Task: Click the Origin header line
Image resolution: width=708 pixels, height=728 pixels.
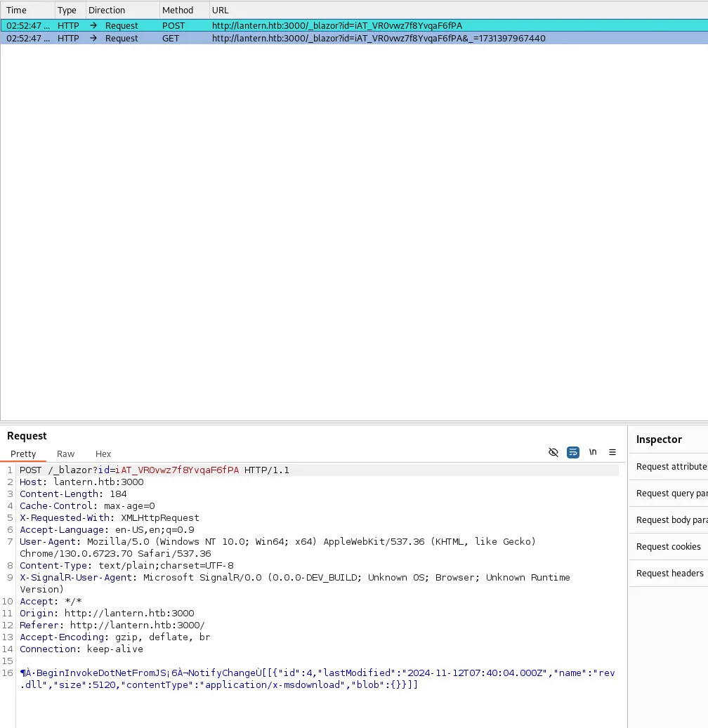Action: pos(107,614)
